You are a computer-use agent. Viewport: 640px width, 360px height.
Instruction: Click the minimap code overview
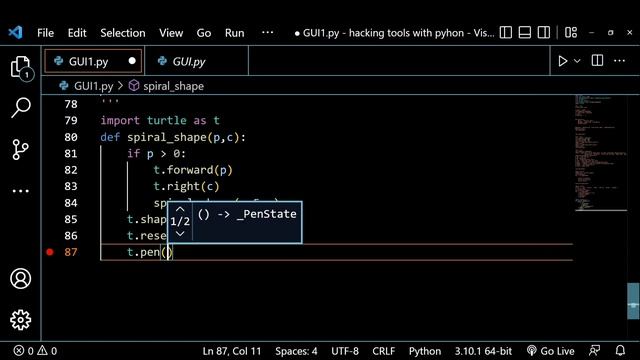click(x=600, y=153)
